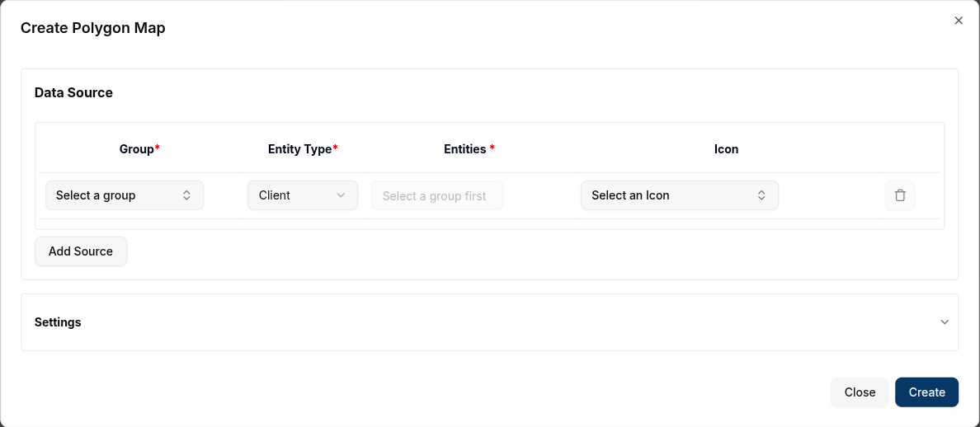Close the dialog with the X icon
The width and height of the screenshot is (980, 427).
point(959,21)
